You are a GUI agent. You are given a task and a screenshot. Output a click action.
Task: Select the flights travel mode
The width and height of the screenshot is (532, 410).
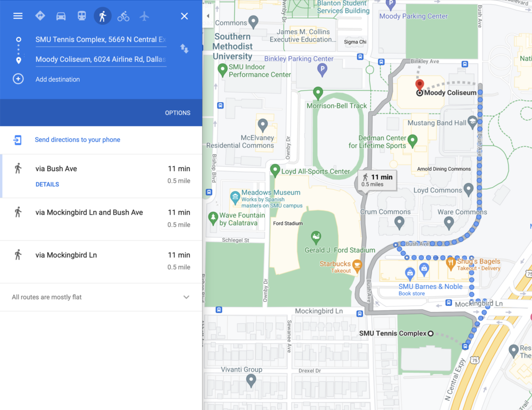click(144, 16)
